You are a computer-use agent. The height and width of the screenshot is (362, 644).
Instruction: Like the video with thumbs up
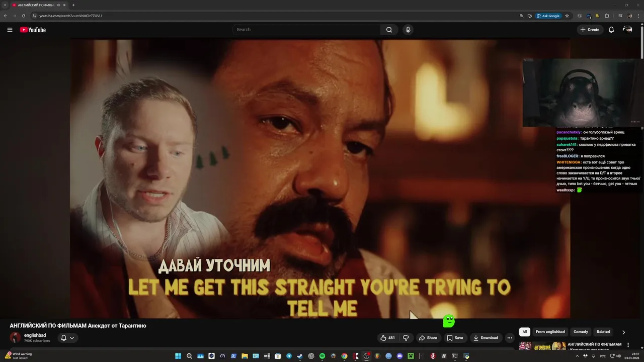[x=387, y=338]
